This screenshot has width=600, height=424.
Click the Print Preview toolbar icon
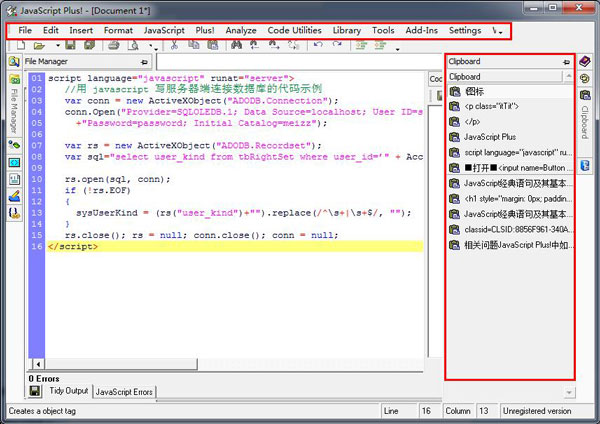pos(133,46)
